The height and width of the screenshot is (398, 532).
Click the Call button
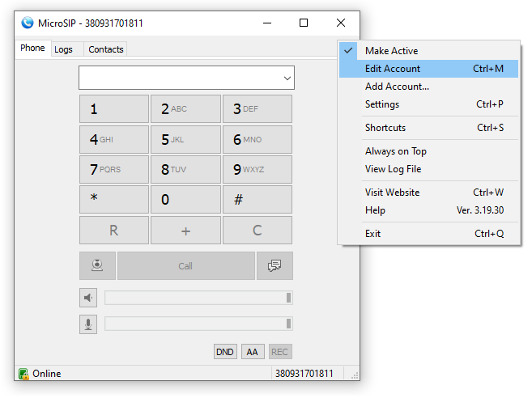click(x=186, y=266)
